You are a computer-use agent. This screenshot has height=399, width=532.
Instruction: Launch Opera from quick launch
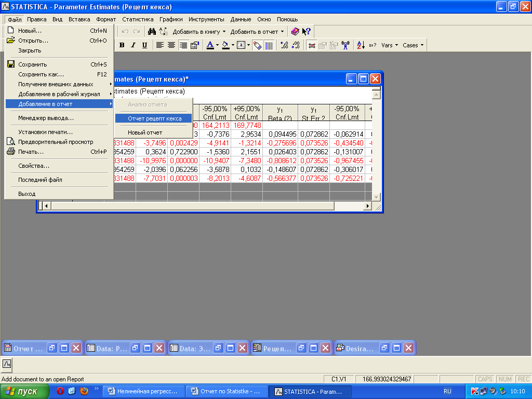tap(60, 391)
